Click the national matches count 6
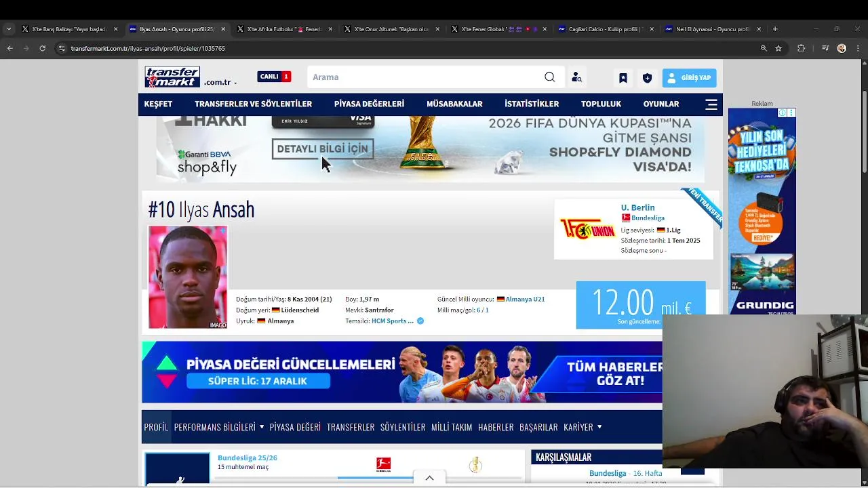The width and height of the screenshot is (868, 488). pos(479,310)
